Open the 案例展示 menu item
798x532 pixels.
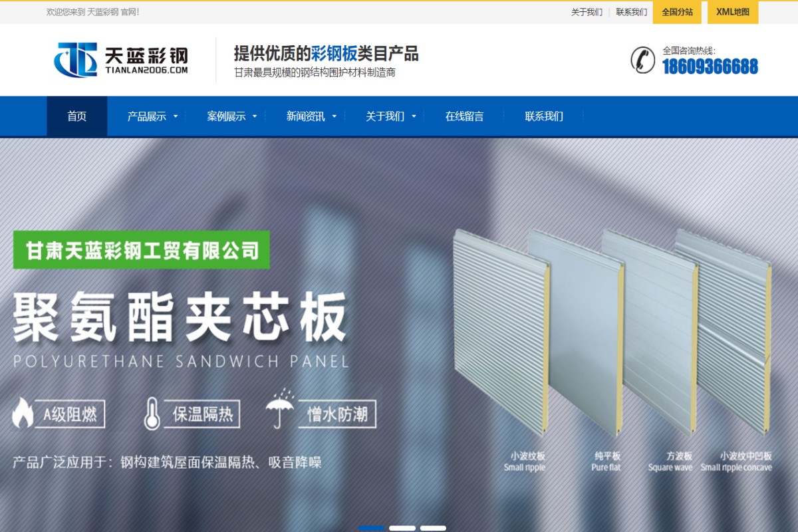click(226, 116)
